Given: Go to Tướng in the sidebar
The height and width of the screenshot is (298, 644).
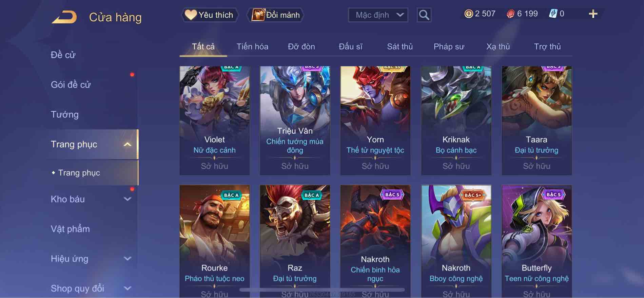Looking at the screenshot, I should (64, 114).
